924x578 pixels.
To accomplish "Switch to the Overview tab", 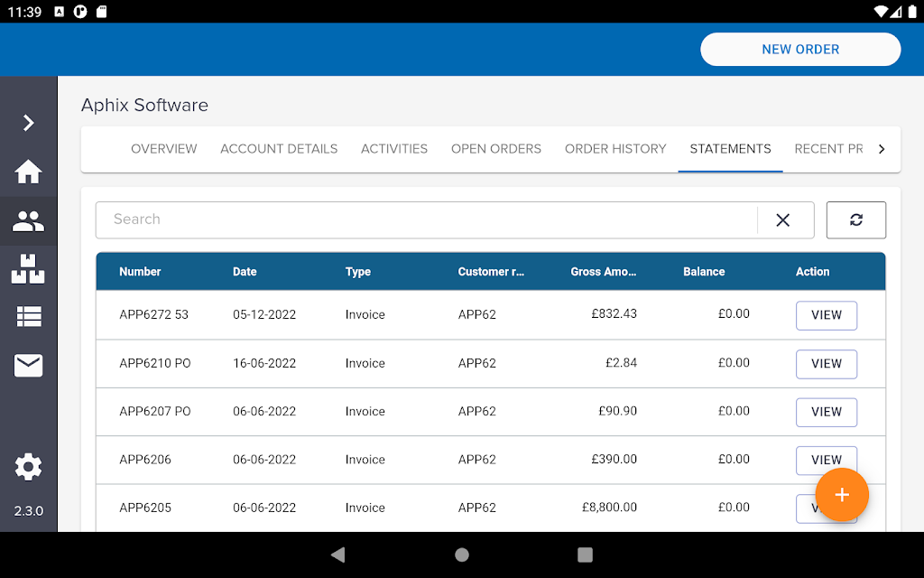I will pyautogui.click(x=164, y=149).
